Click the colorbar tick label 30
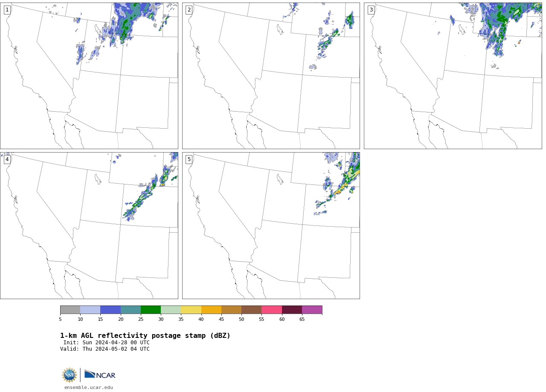 161,320
